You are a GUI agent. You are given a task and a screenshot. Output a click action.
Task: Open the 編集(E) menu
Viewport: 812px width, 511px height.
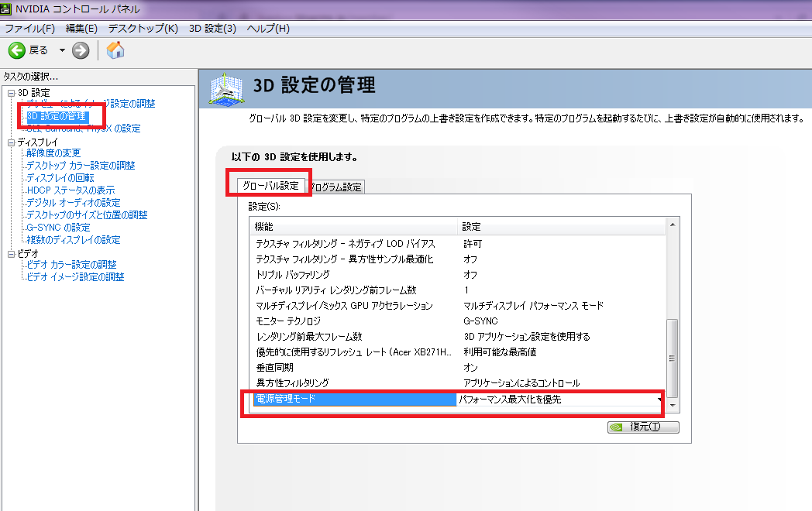coord(81,29)
